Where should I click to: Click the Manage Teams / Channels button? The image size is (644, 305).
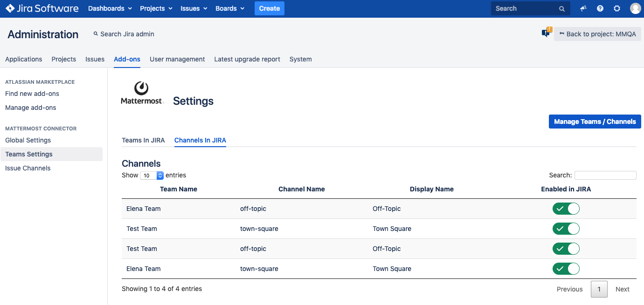tap(595, 122)
